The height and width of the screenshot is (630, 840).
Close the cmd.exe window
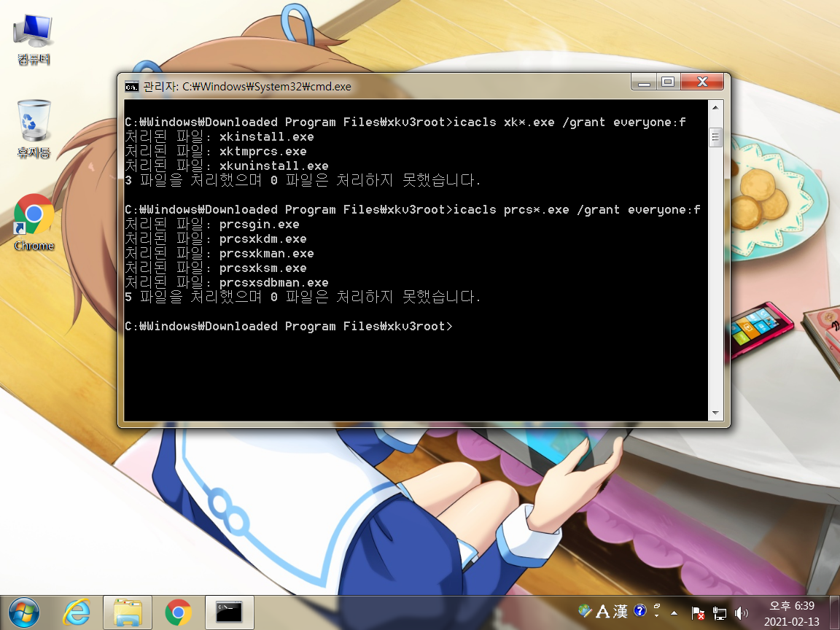[x=702, y=82]
